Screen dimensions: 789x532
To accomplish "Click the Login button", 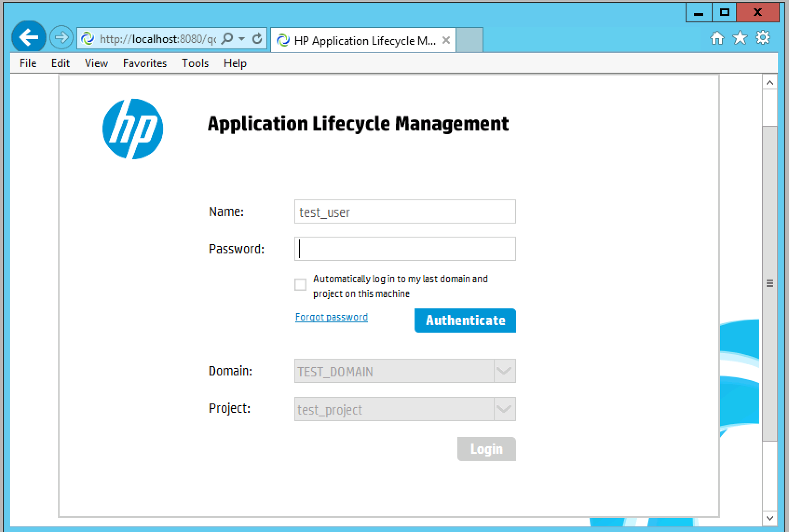I will point(487,449).
